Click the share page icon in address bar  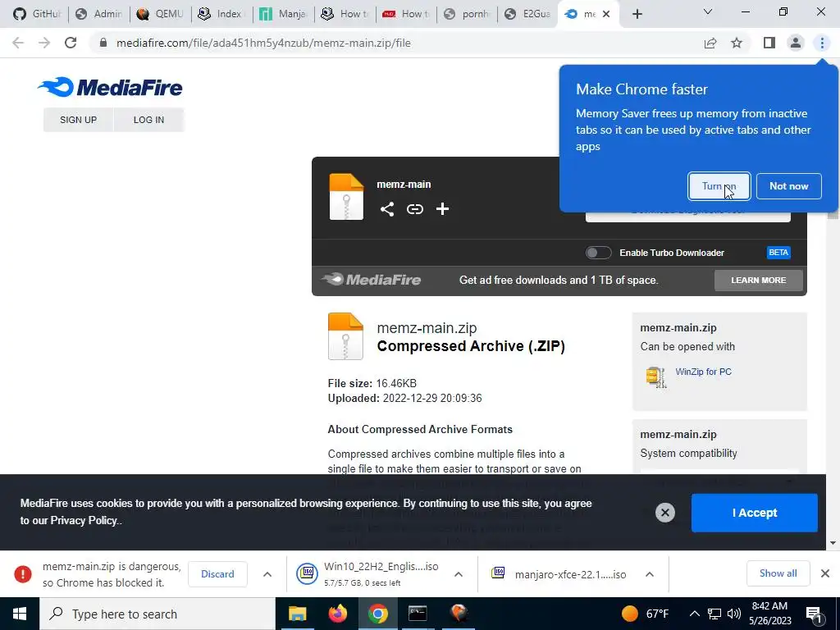tap(710, 43)
